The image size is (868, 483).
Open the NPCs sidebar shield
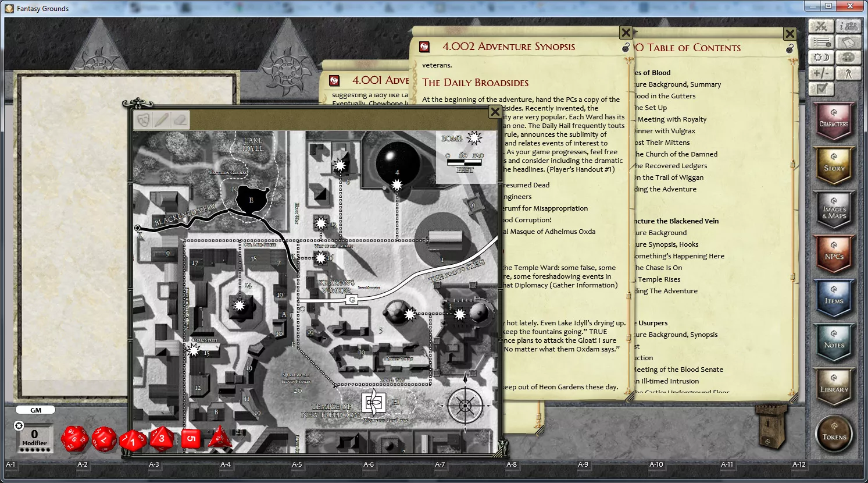tap(834, 254)
